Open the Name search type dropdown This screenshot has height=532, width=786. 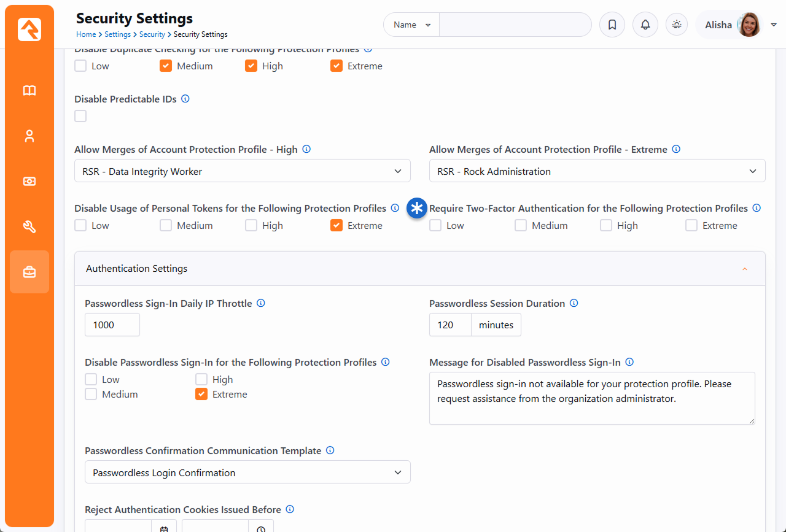pos(411,25)
